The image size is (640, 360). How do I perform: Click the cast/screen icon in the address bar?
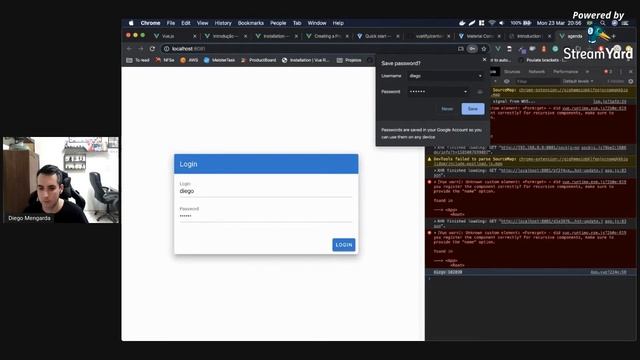(461, 49)
